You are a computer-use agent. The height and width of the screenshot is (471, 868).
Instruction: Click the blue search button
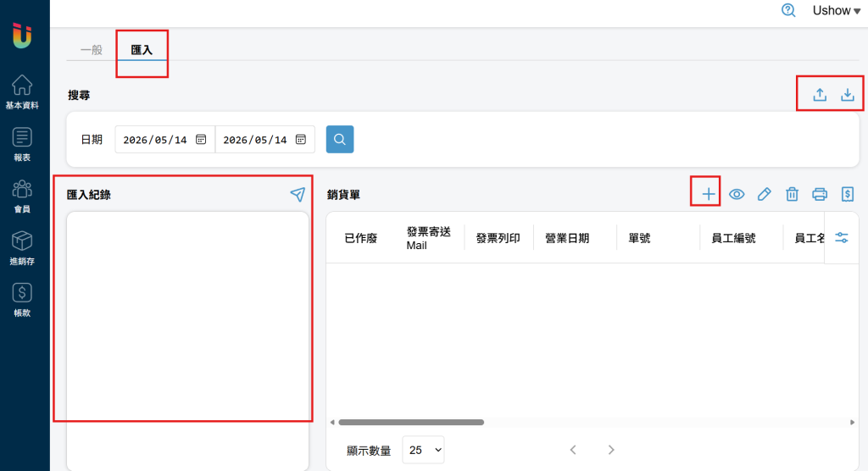tap(340, 140)
